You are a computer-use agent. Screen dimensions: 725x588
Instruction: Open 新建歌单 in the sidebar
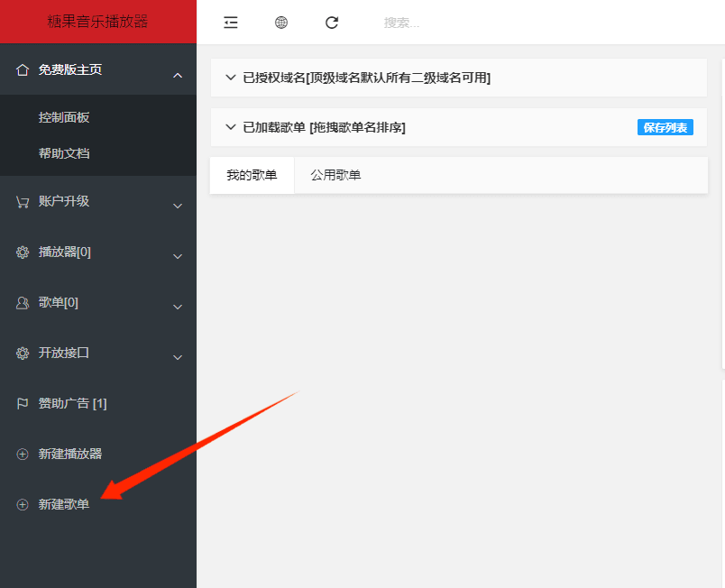point(64,505)
